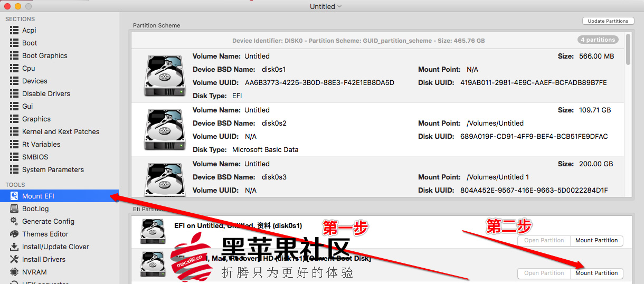Choose the Cpu section icon
The image size is (644, 284).
[14, 68]
